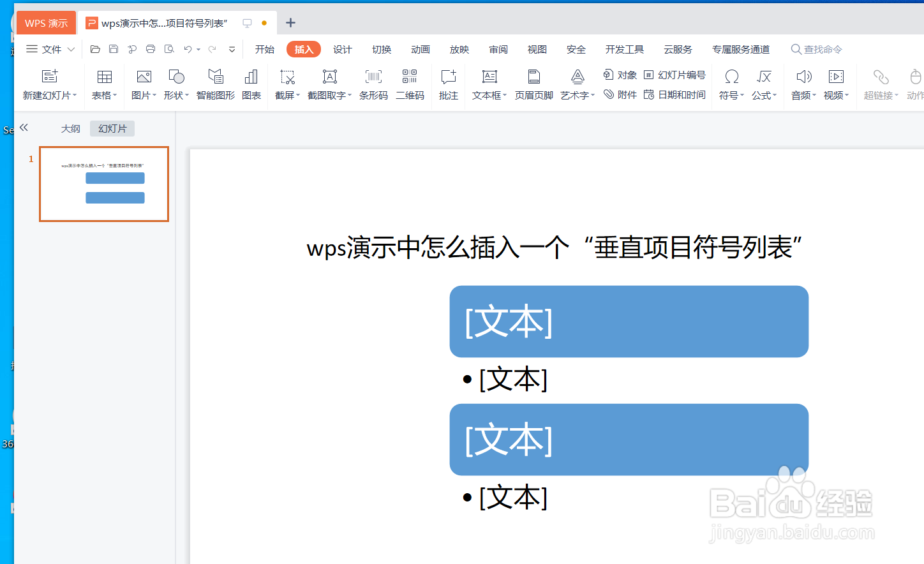This screenshot has width=924, height=564.
Task: Switch to the Design (设计) tab
Action: click(342, 49)
